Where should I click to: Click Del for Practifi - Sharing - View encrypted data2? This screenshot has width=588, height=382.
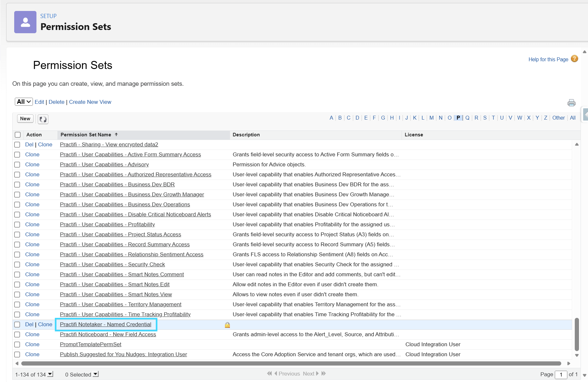click(x=29, y=144)
